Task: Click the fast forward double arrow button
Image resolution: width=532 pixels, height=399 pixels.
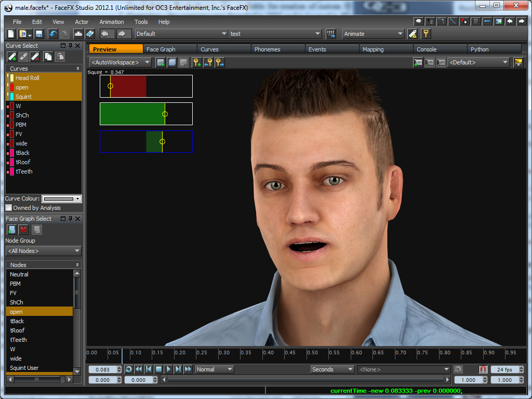Action: (188, 369)
